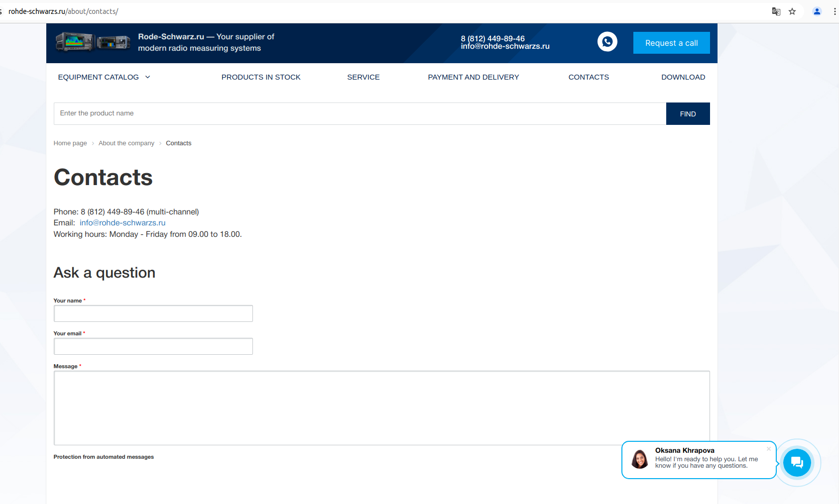Click the About the company breadcrumb
This screenshot has height=504, width=839.
[x=126, y=143]
